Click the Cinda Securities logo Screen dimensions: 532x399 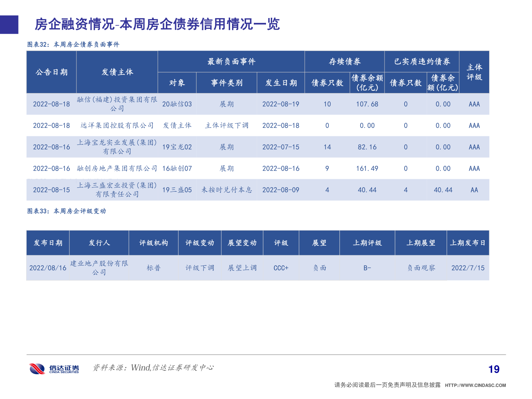click(x=54, y=368)
